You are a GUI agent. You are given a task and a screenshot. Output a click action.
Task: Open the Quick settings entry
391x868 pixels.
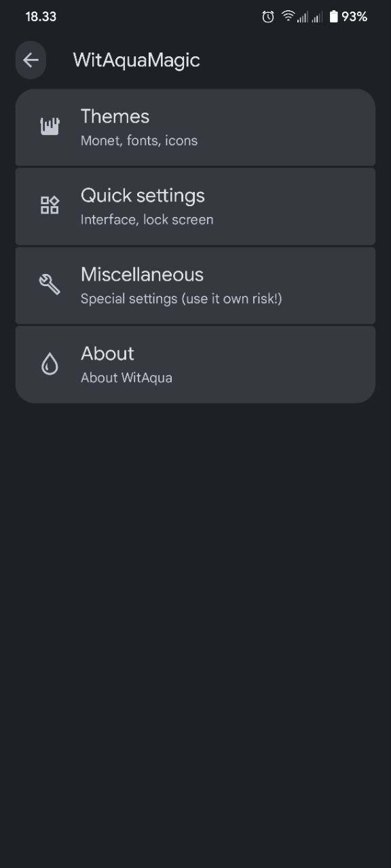pyautogui.click(x=195, y=206)
